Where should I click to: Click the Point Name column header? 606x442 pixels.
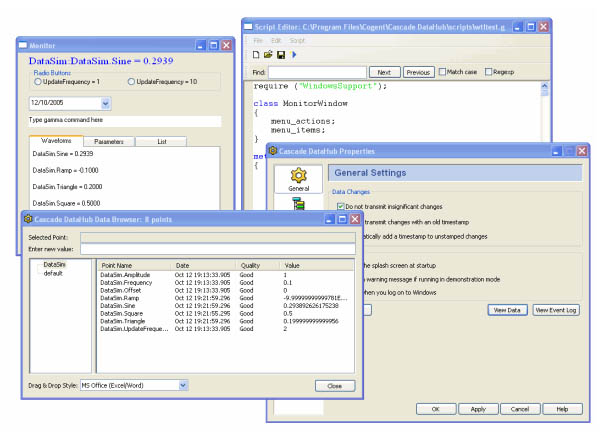134,265
